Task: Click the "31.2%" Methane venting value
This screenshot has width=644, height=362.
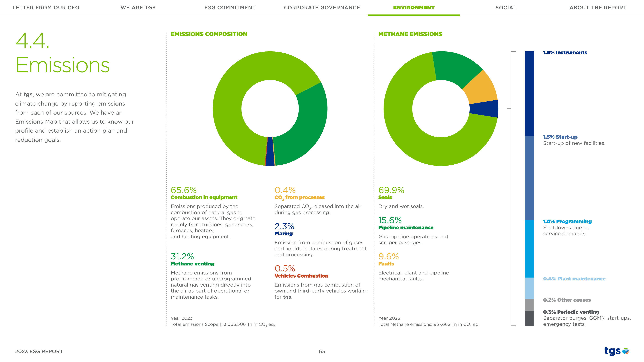Action: pos(182,256)
